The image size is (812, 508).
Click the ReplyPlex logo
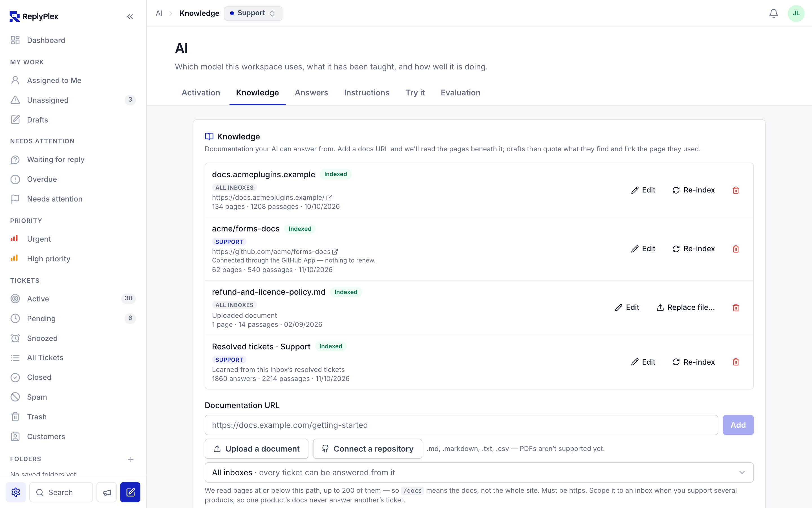pyautogui.click(x=34, y=16)
